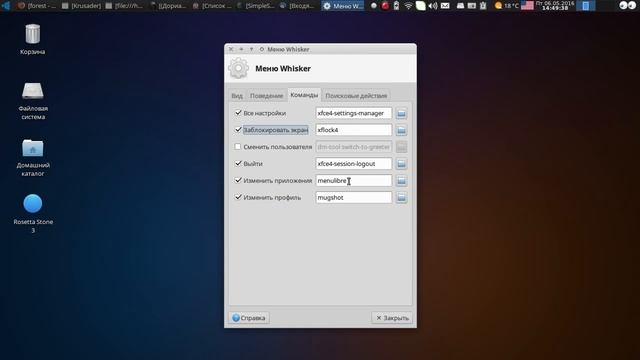Click the blue workspace switcher in the panel
Viewport: 640px width, 360px height.
tap(586, 6)
